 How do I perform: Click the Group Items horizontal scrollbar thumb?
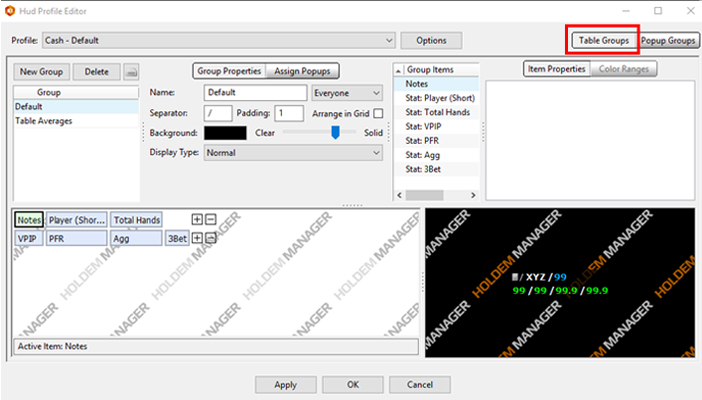point(424,195)
